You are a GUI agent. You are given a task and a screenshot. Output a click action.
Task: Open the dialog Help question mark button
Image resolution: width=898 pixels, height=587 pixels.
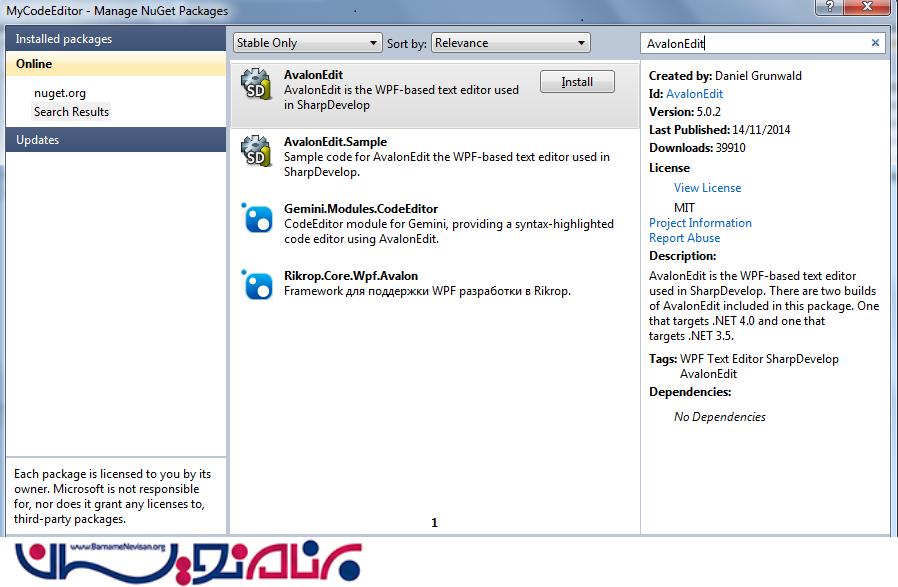click(x=830, y=7)
